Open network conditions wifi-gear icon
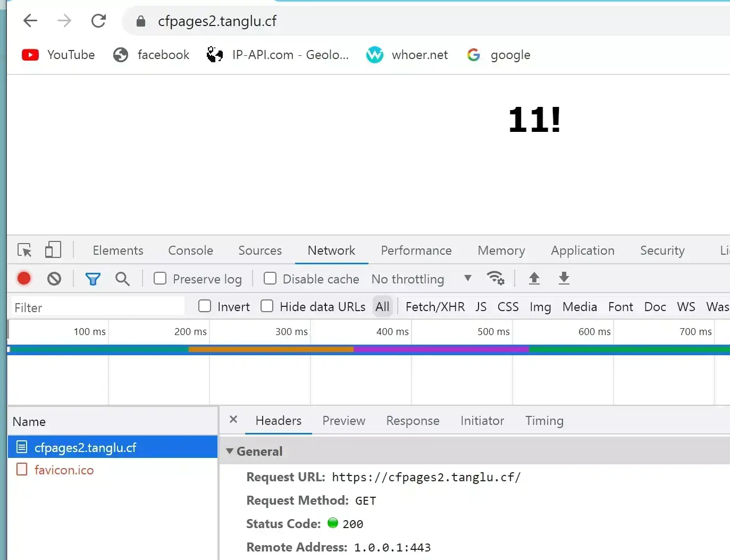This screenshot has height=560, width=730. (496, 278)
